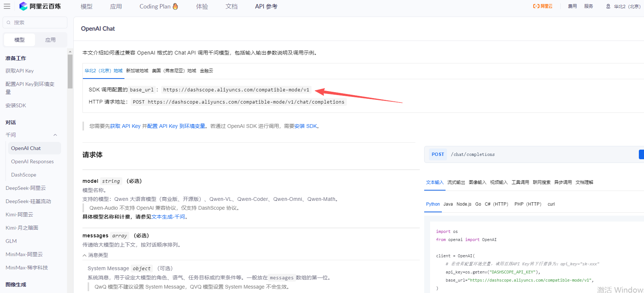Click the 阿里云百炼 logo

tap(40, 6)
